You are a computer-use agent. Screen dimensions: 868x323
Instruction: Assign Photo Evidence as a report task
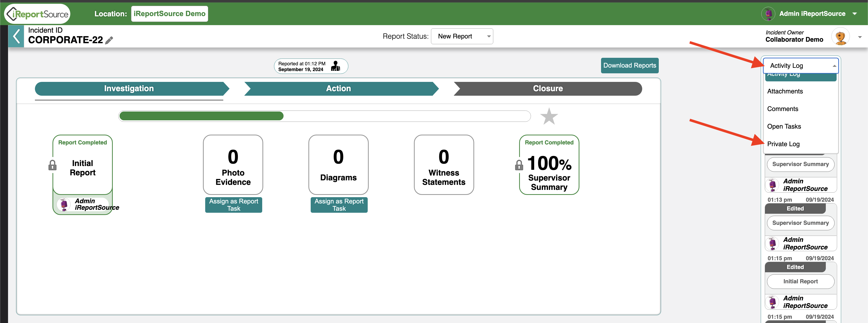coord(234,205)
